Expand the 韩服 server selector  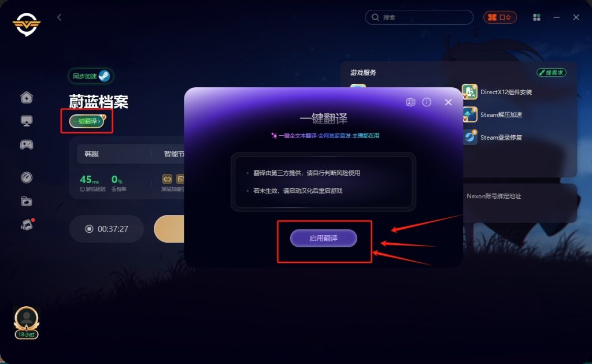(113, 154)
